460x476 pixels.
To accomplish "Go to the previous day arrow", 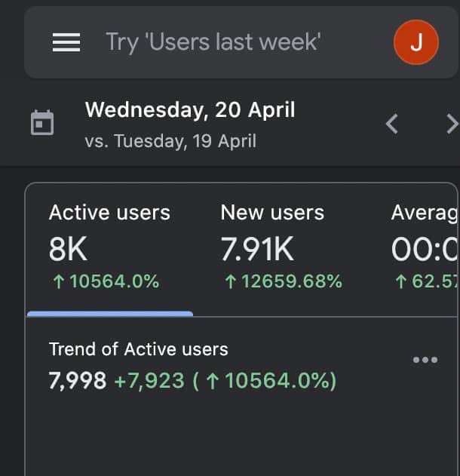I will point(391,124).
